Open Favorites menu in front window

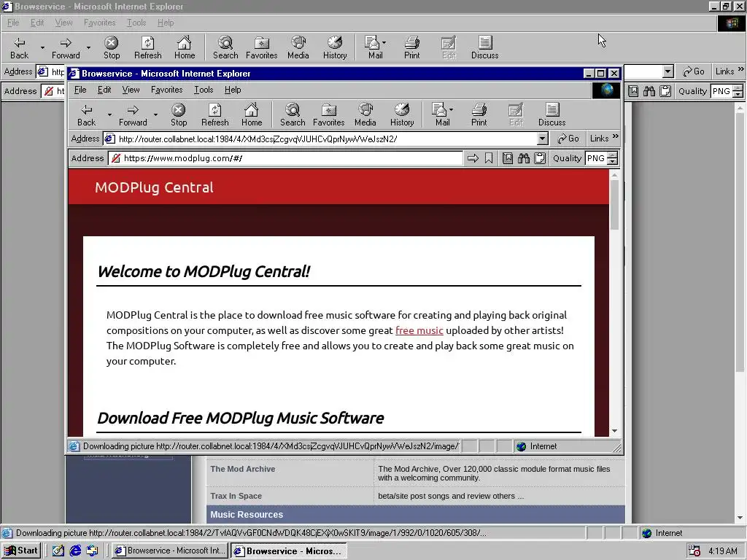pos(167,90)
